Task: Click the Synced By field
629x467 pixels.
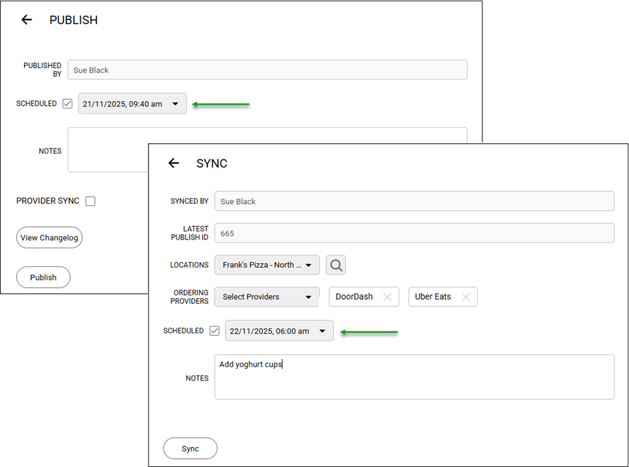Action: coord(414,201)
